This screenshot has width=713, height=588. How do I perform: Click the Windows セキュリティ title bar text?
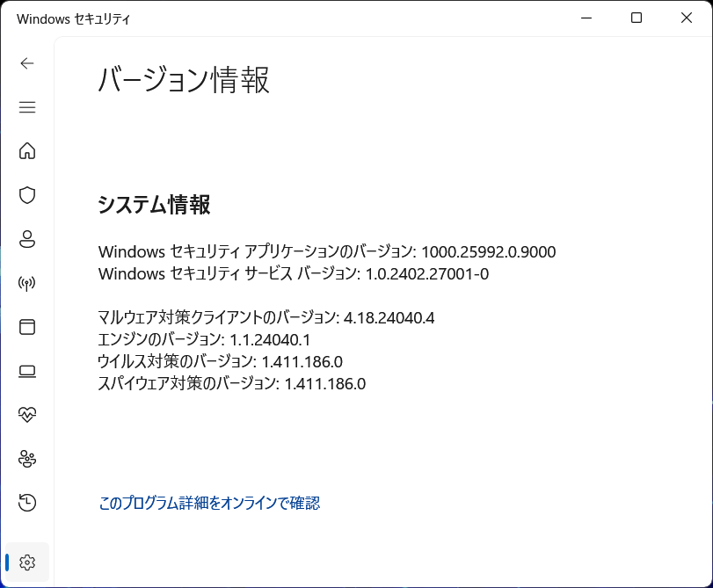pos(74,19)
